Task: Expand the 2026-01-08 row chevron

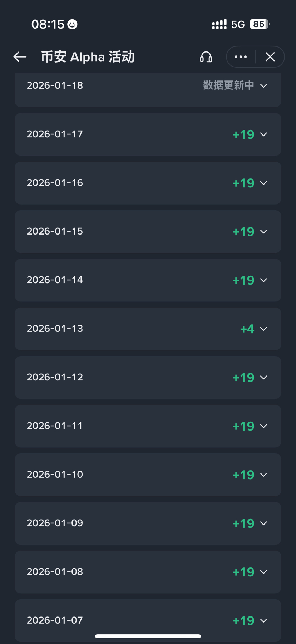Action: coord(264,572)
